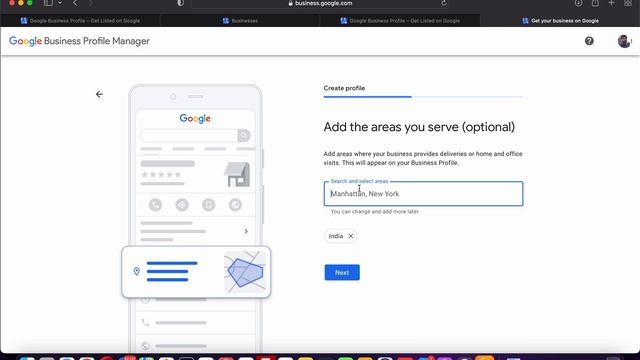Open the privacy shield icon
Viewport: 640px width, 360px height.
click(180, 3)
